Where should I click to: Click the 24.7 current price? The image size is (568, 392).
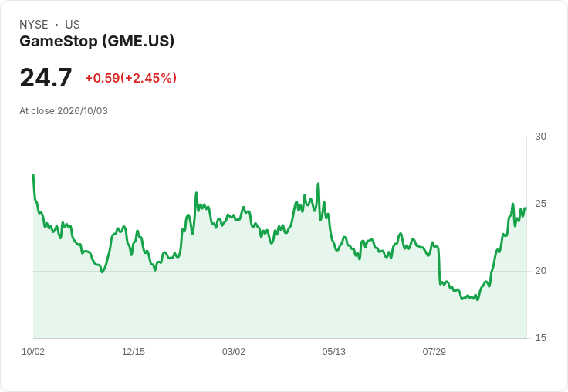(x=46, y=77)
